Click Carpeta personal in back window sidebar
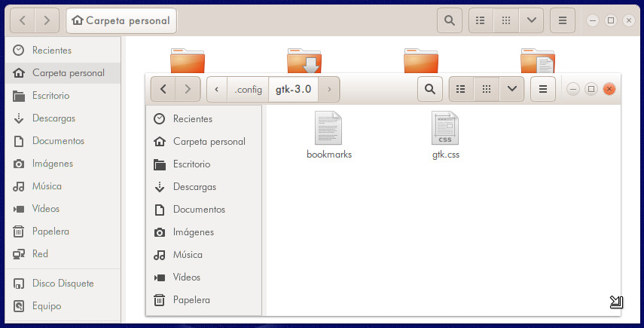The height and width of the screenshot is (328, 644). (63, 72)
